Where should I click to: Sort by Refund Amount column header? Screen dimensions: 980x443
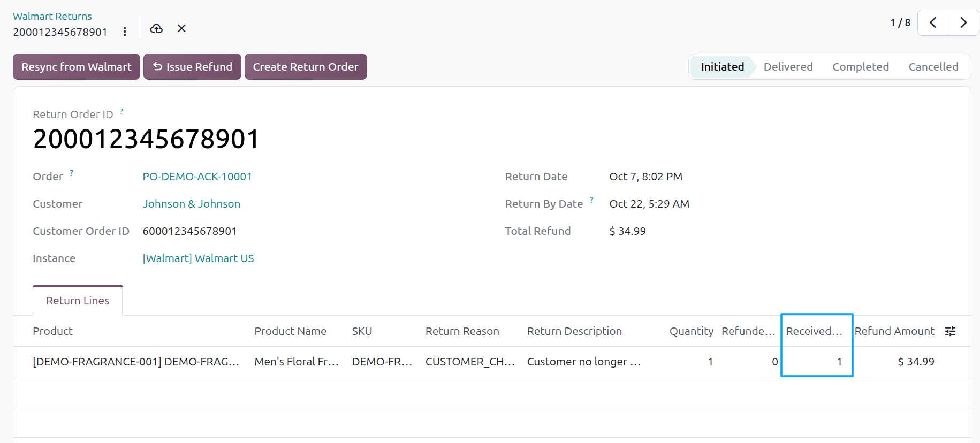point(894,331)
